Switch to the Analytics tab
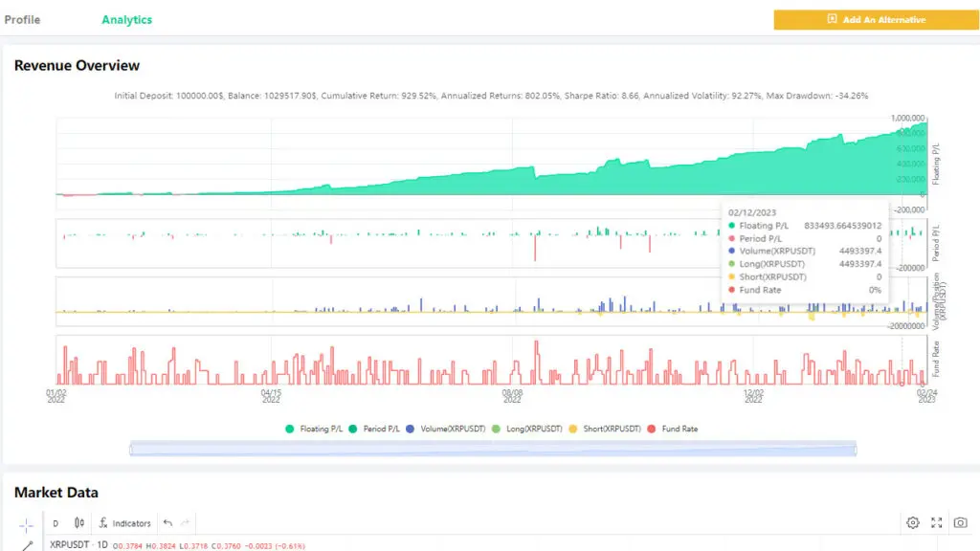 click(126, 19)
